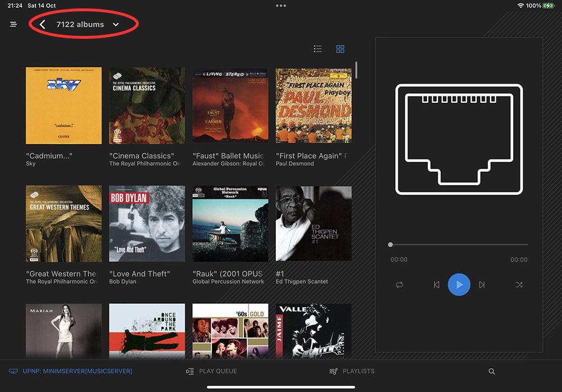The height and width of the screenshot is (392, 562).
Task: Open the "Cadmium..." Sky album cover
Action: (x=64, y=106)
